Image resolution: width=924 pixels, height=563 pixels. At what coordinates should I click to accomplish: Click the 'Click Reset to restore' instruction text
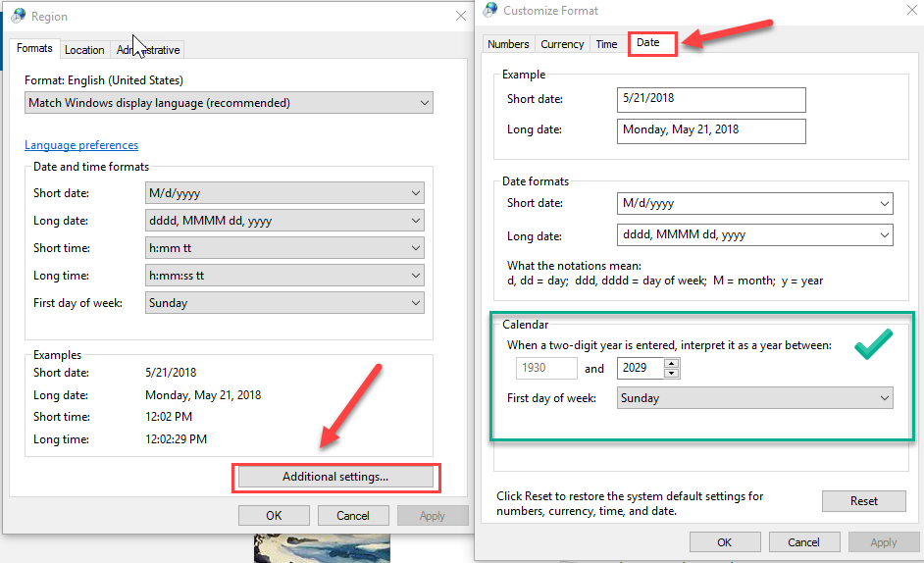pos(630,503)
